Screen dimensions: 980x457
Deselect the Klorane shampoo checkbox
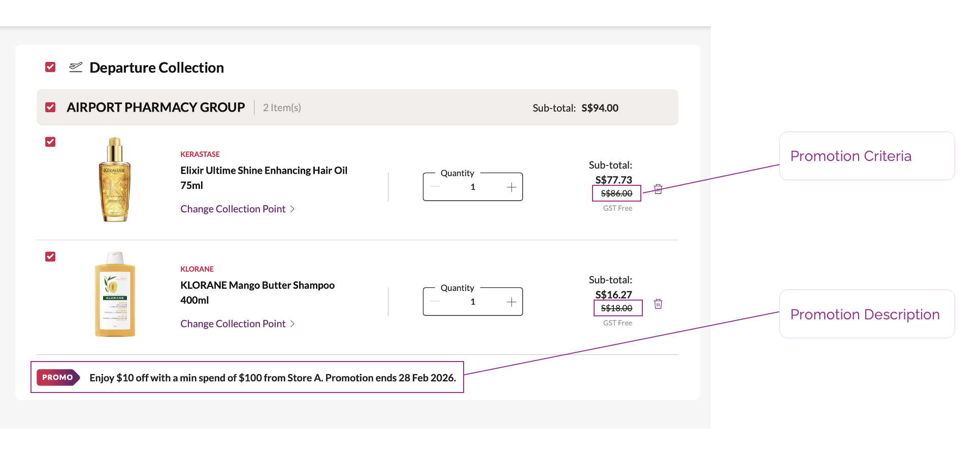(x=50, y=256)
